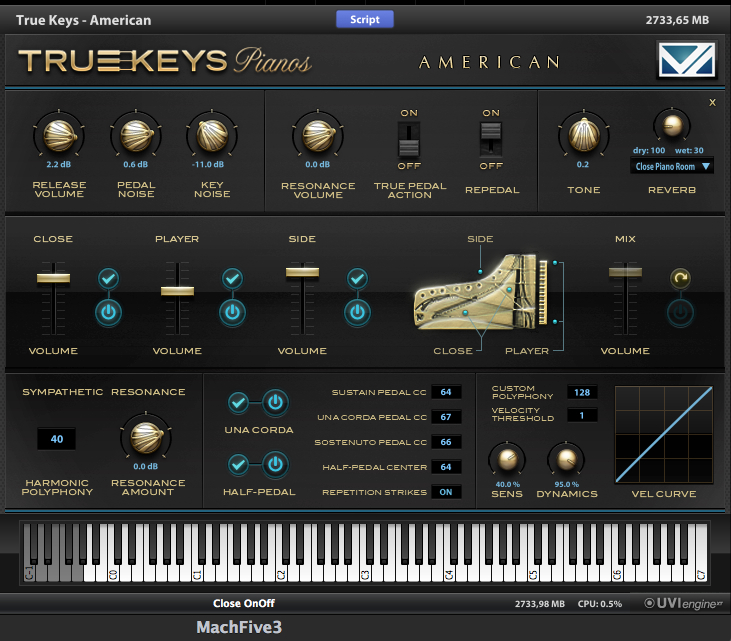The image size is (731, 641).
Task: Toggle the Side mic checkmark
Action: coord(358,278)
